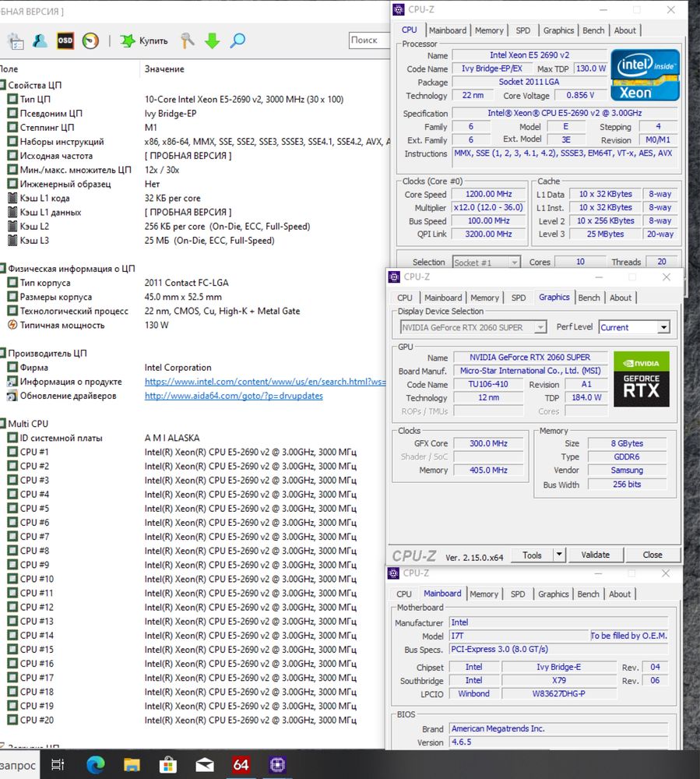Select the CPU #10 row
This screenshot has height=779, width=700.
pos(195,580)
